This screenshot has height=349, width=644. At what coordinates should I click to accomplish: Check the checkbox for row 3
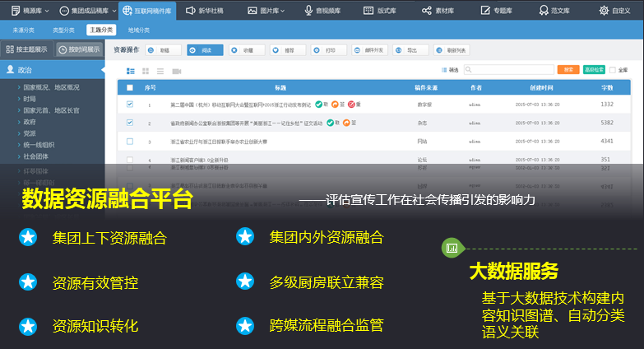pyautogui.click(x=130, y=142)
